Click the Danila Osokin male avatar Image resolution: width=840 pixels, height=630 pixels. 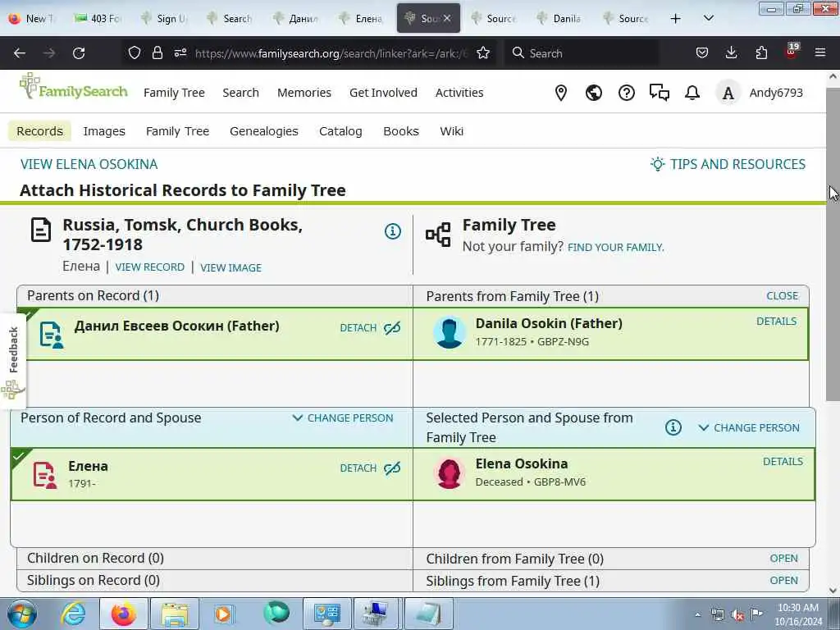click(x=450, y=332)
